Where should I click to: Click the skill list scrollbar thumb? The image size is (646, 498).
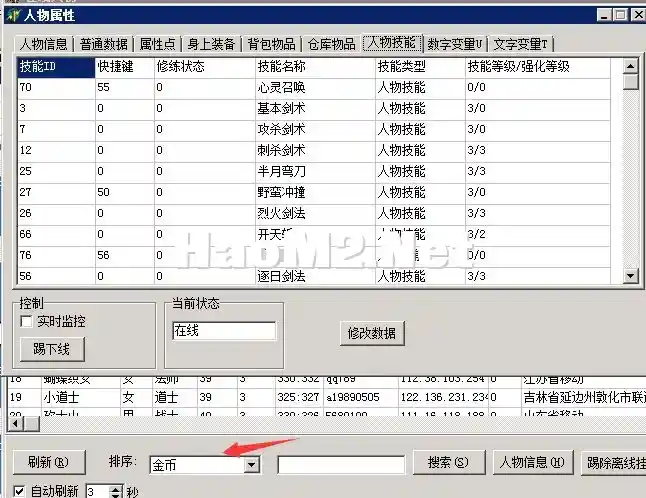tap(631, 81)
